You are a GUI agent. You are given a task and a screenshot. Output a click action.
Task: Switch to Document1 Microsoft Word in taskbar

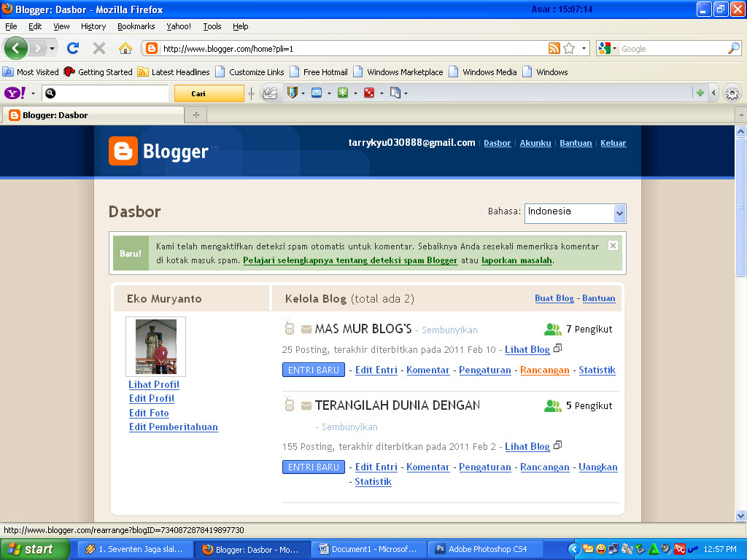(x=369, y=549)
